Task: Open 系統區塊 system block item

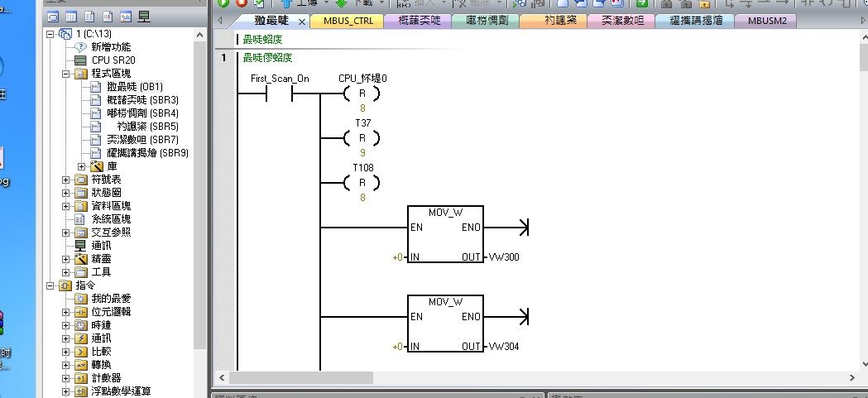Action: pyautogui.click(x=110, y=219)
